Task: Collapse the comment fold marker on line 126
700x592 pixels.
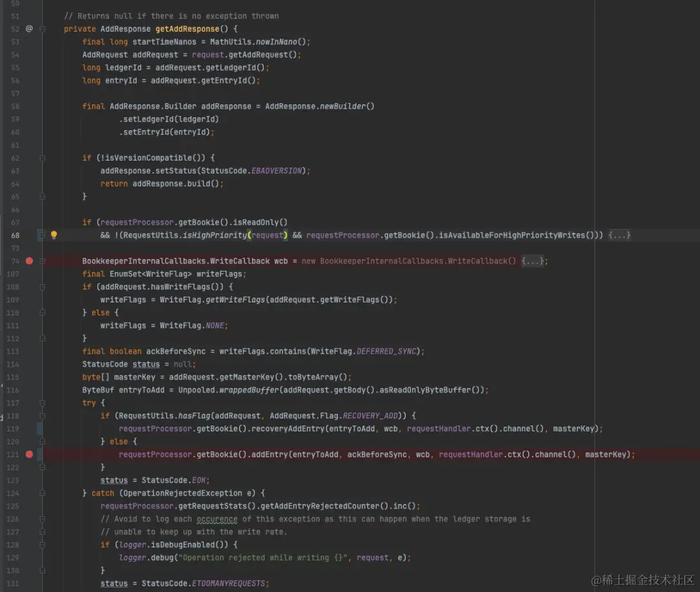Action: pyautogui.click(x=42, y=519)
